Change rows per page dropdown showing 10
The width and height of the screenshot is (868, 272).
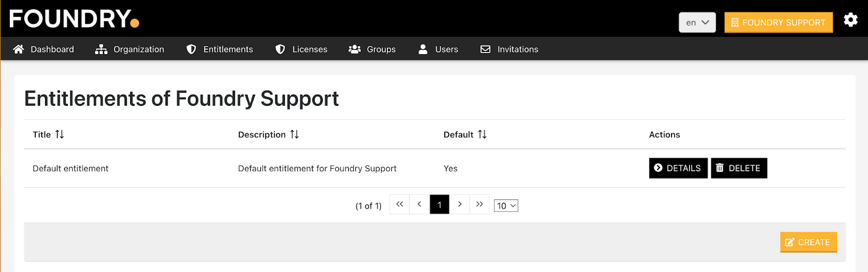(506, 206)
